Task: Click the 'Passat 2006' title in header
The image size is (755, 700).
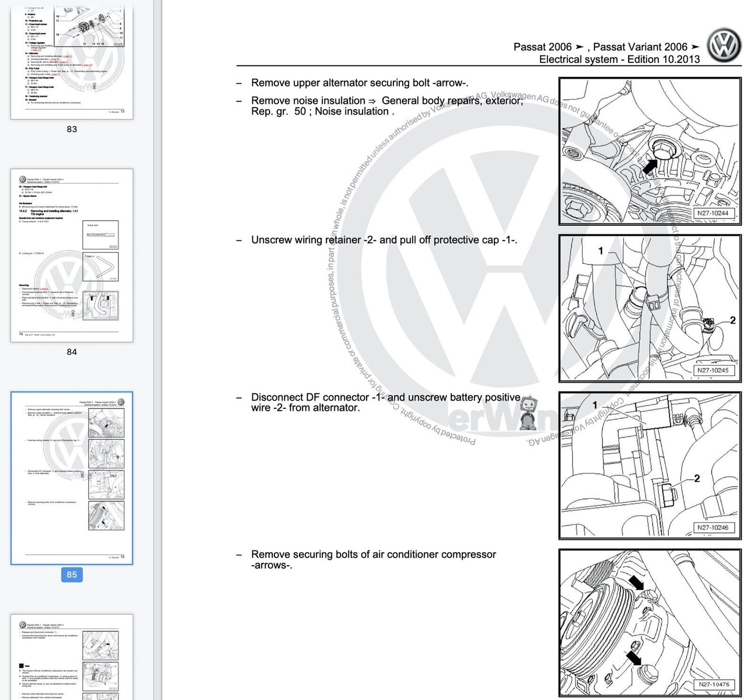Action: [542, 47]
